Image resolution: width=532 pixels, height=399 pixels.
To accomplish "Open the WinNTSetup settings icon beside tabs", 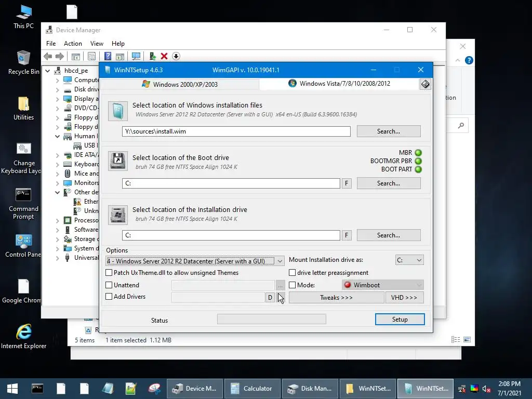I will [x=425, y=84].
